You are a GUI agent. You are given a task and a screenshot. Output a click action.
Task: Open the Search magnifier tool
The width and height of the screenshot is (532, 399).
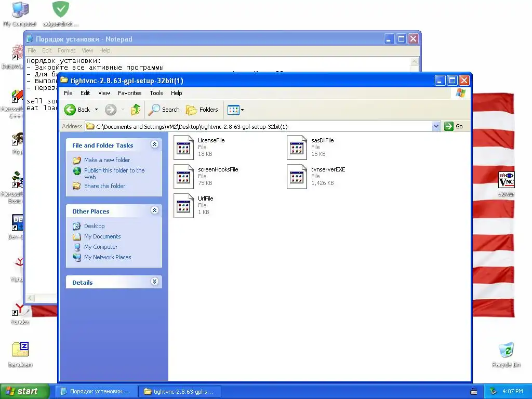164,110
